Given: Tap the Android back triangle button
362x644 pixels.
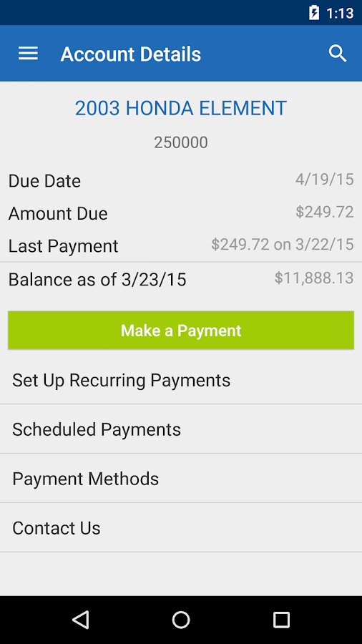Looking at the screenshot, I should 81,620.
